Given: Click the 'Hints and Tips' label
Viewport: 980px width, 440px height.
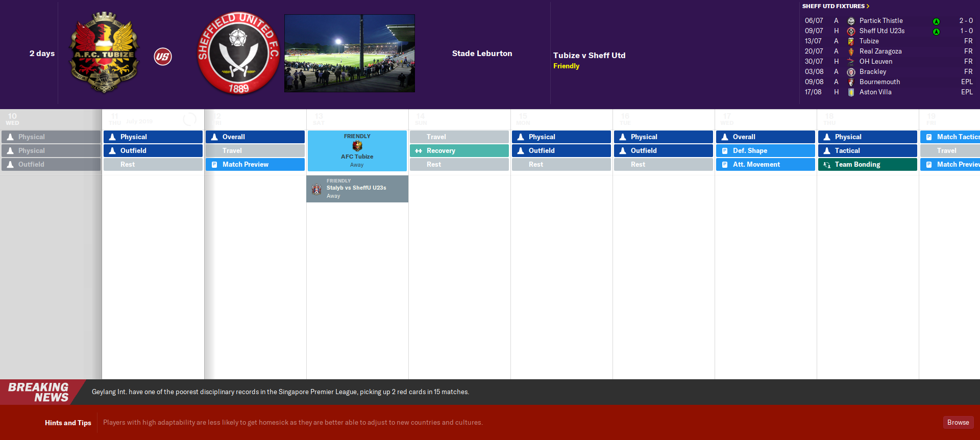Looking at the screenshot, I should point(68,423).
